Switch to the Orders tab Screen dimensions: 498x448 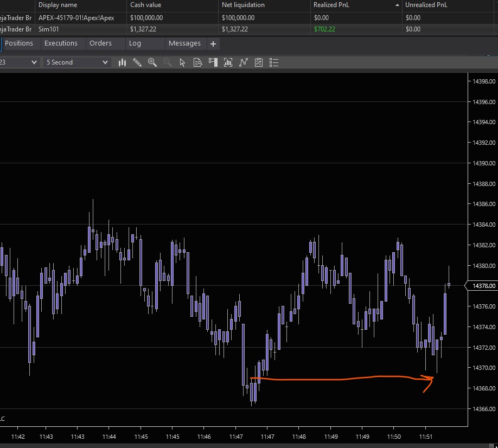pos(100,43)
